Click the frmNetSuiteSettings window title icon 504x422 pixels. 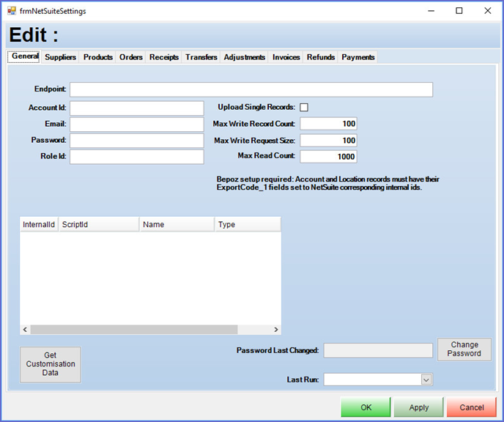[x=11, y=11]
